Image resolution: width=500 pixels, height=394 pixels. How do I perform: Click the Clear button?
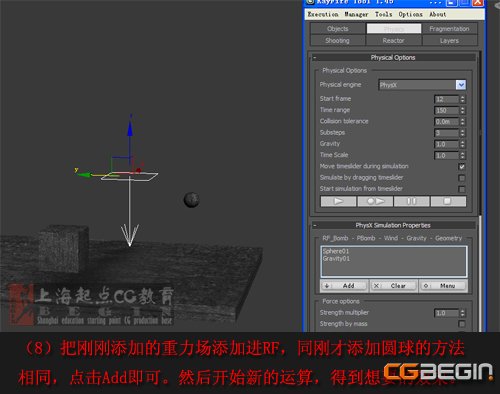click(393, 286)
